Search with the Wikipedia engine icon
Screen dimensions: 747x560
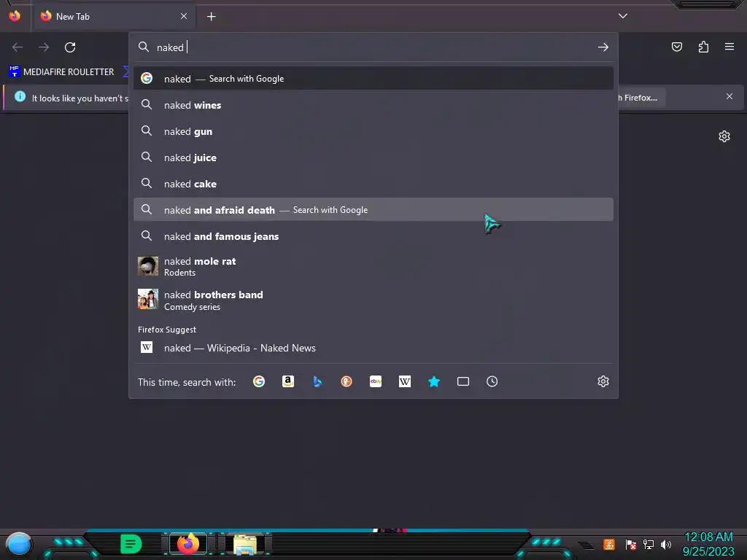pyautogui.click(x=404, y=381)
